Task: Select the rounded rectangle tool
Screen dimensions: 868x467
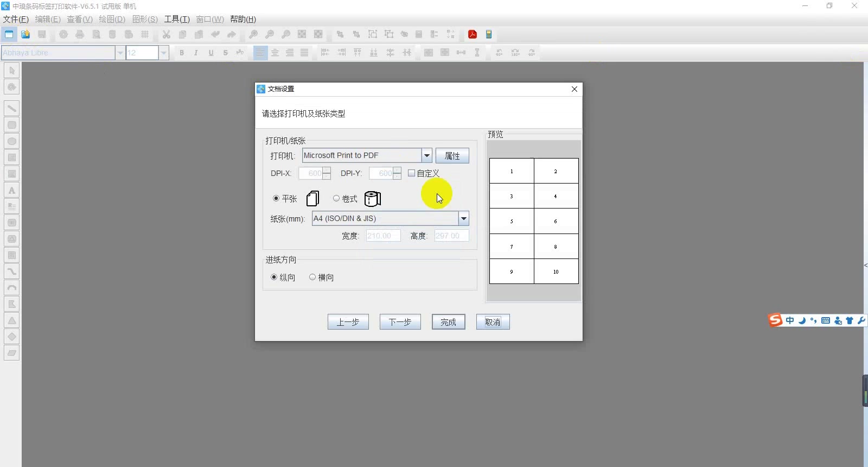Action: [12, 125]
